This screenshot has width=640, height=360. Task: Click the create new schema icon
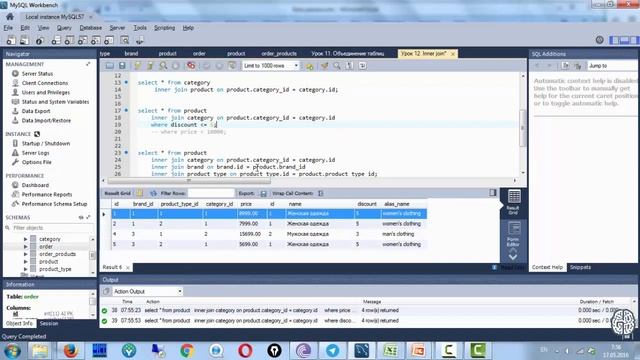(56, 40)
